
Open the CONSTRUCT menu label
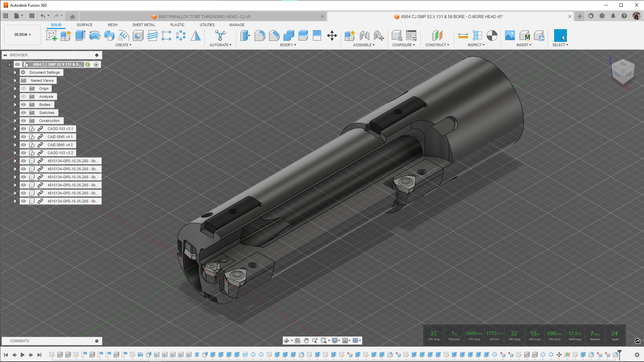[437, 45]
